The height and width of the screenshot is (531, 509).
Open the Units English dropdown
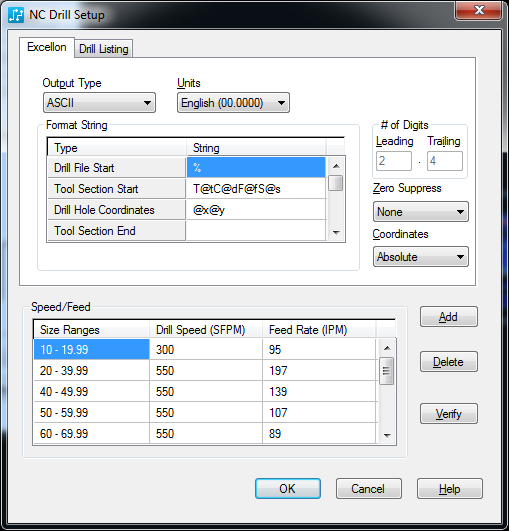click(x=233, y=103)
